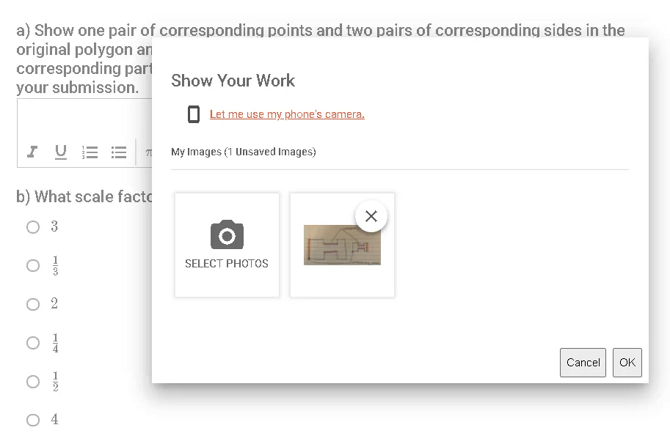Choose the one-third scale factor option
Screen dimensions: 670x433
tap(33, 265)
